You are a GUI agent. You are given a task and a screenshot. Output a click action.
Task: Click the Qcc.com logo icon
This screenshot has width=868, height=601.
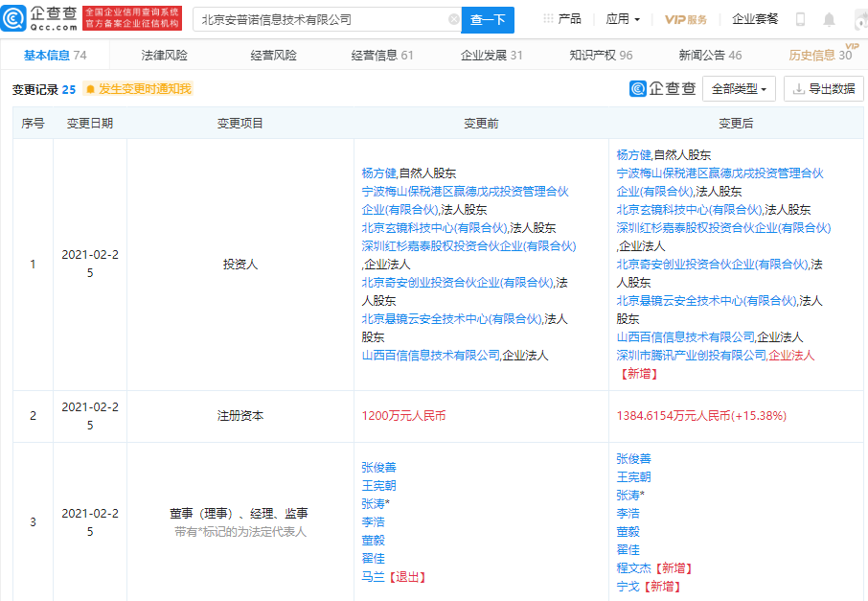point(13,18)
